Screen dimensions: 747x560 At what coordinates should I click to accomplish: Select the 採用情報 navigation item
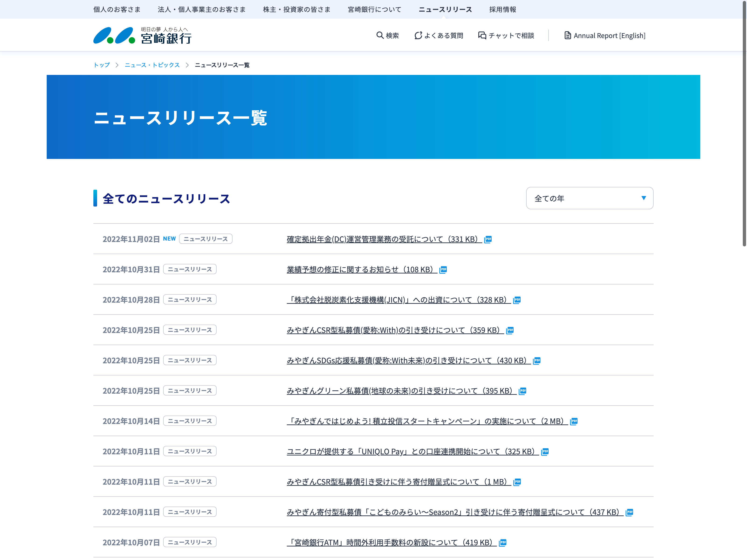pyautogui.click(x=503, y=10)
